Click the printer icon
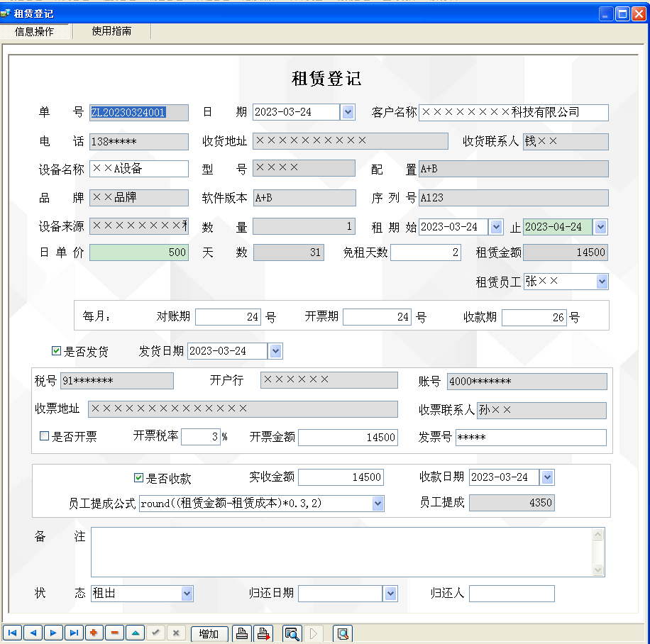This screenshot has width=650, height=644. click(x=242, y=633)
